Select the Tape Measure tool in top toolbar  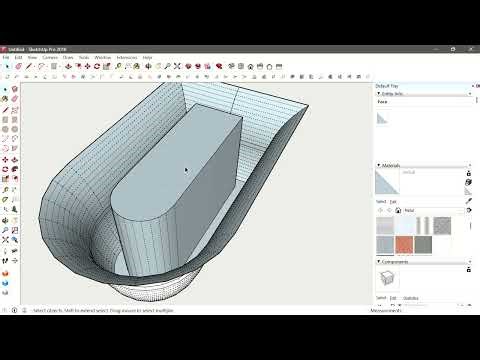click(118, 67)
